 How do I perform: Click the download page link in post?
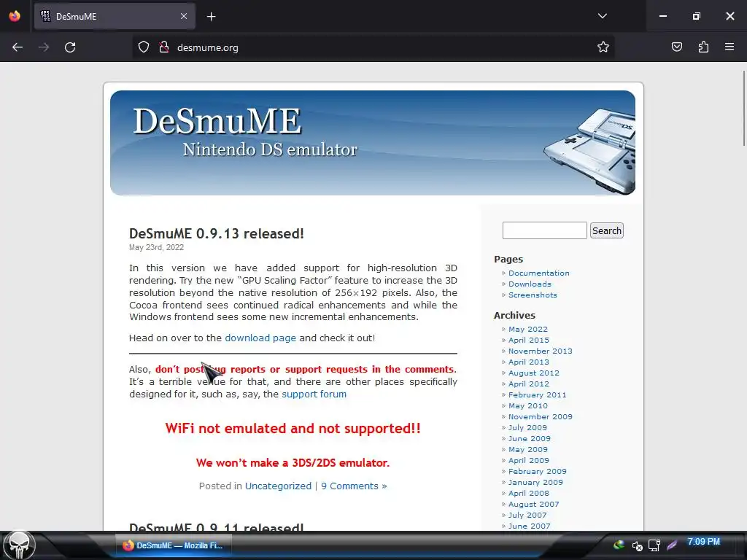pos(260,338)
